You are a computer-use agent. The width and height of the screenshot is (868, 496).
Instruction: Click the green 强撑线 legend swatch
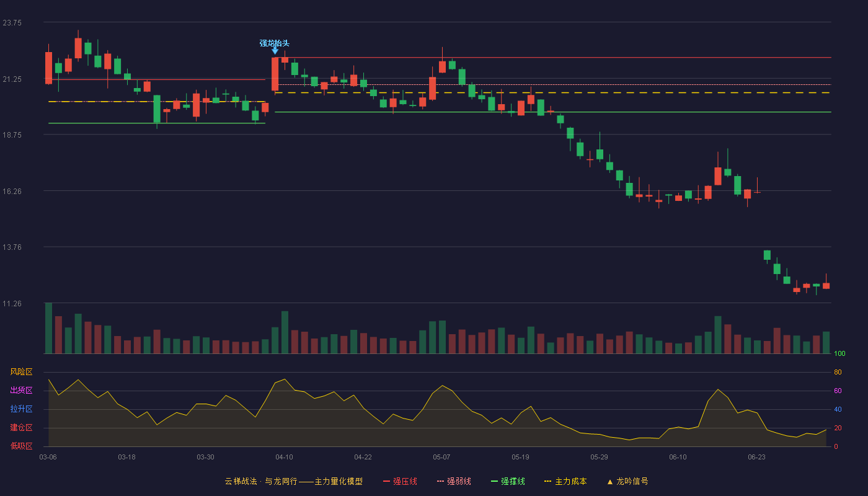point(494,481)
